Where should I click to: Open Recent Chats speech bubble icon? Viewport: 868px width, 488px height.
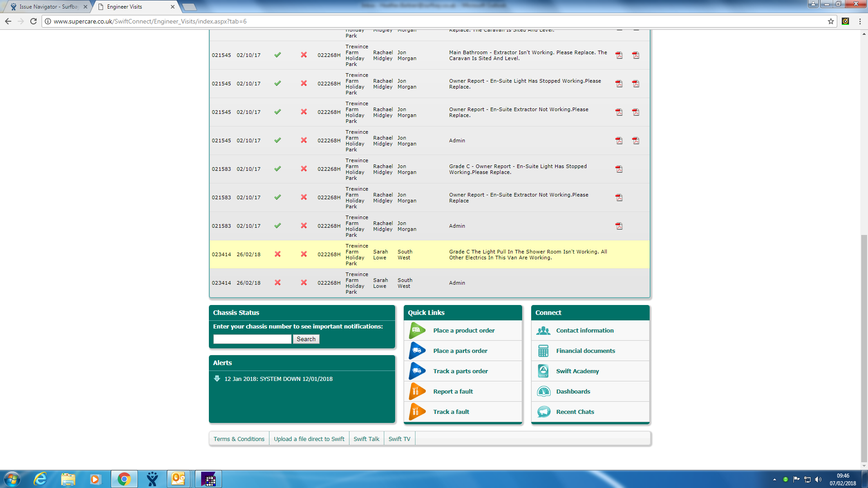pyautogui.click(x=543, y=412)
